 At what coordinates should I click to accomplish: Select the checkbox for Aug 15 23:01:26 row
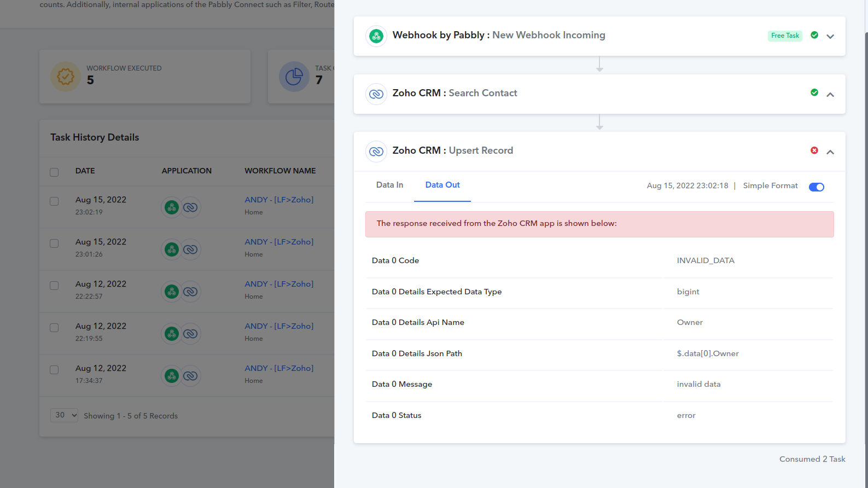pos(54,243)
